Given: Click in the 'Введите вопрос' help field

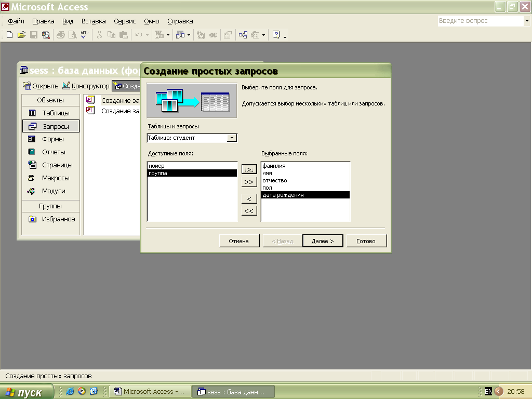Looking at the screenshot, I should click(481, 21).
